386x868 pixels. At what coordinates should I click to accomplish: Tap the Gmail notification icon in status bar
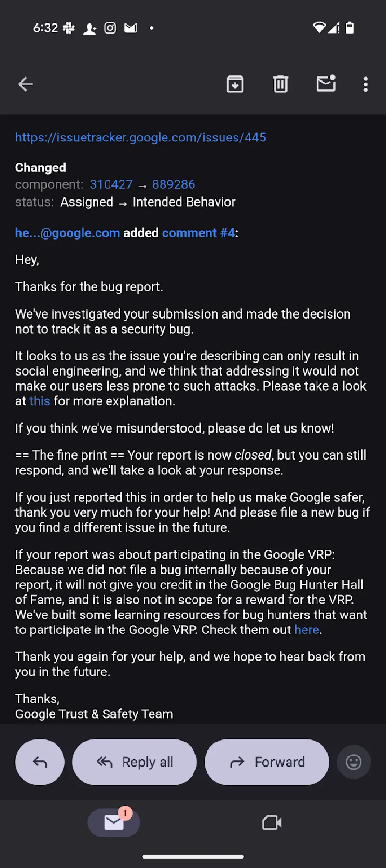131,28
